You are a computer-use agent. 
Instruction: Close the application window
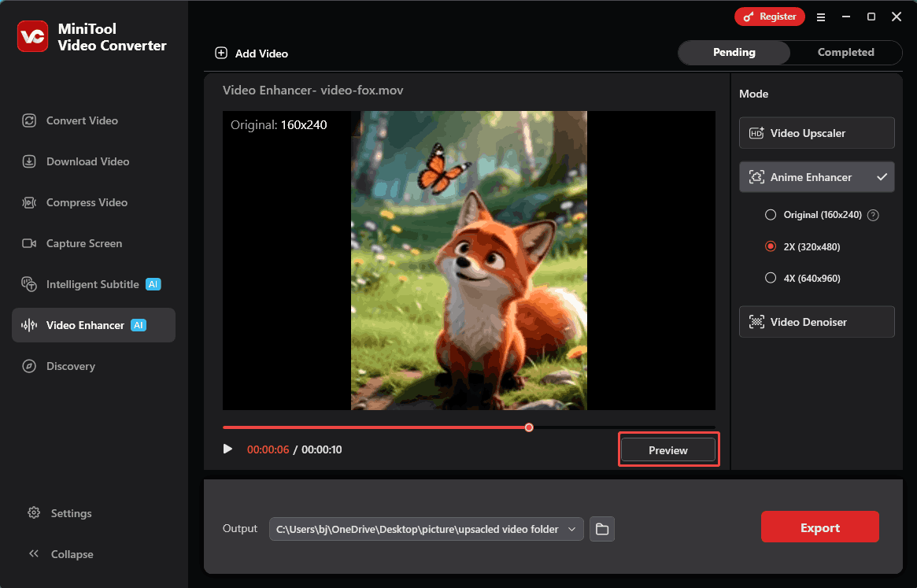pos(897,17)
